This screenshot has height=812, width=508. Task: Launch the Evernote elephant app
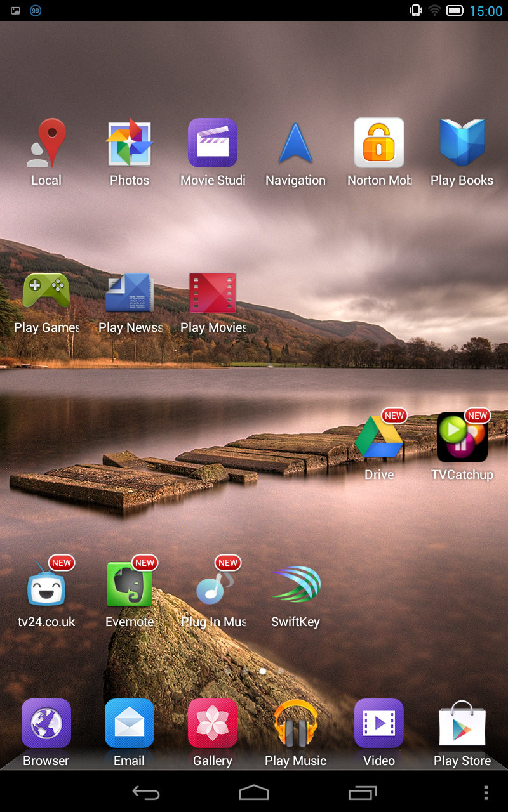click(x=130, y=585)
